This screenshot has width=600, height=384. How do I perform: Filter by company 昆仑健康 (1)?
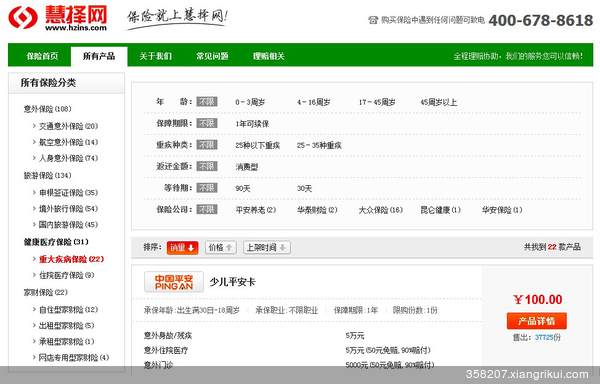[440, 210]
